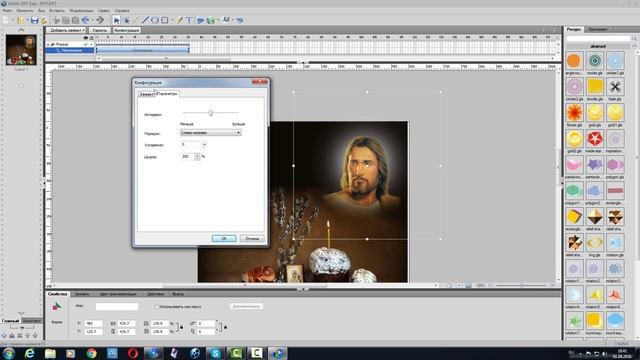This screenshot has height=360, width=640.
Task: Click the Дополнительно button in properties
Action: (x=246, y=306)
